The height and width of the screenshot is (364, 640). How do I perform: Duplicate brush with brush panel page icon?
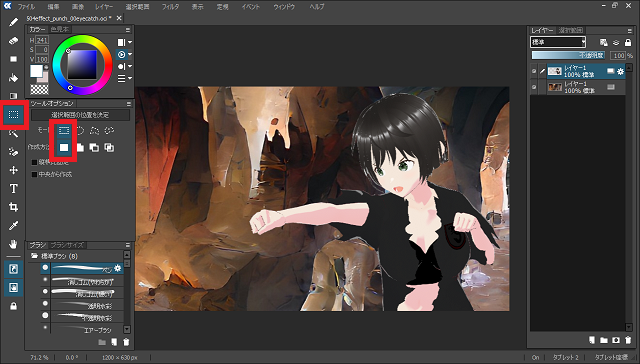pyautogui.click(x=114, y=342)
